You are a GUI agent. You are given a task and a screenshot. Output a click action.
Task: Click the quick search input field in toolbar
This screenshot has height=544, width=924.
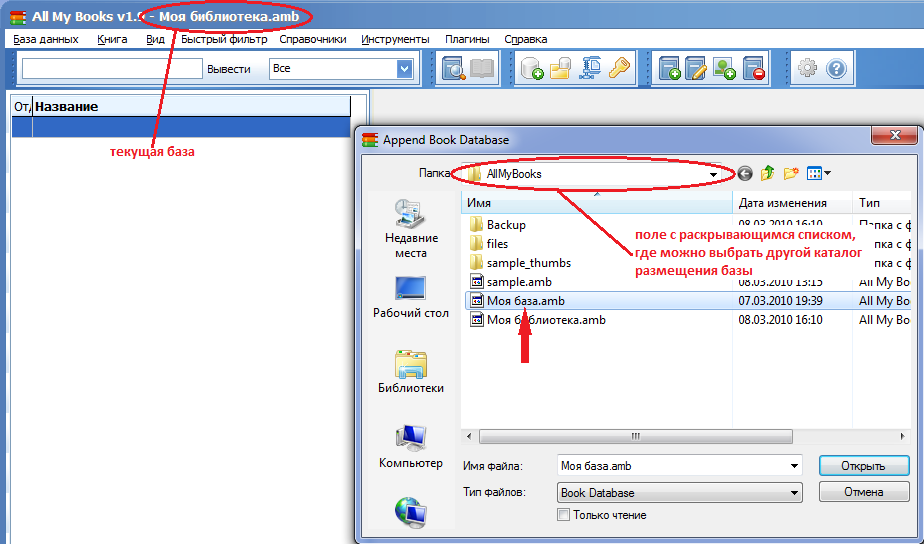112,69
